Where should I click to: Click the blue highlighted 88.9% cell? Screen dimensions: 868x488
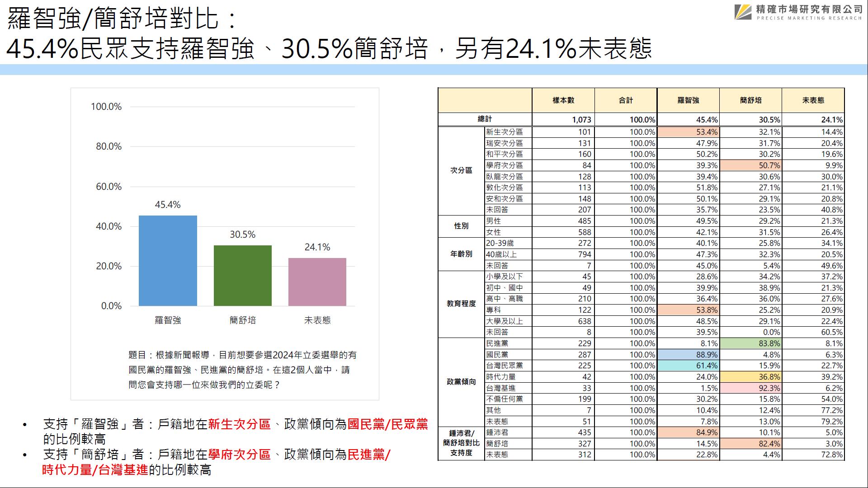(x=688, y=355)
